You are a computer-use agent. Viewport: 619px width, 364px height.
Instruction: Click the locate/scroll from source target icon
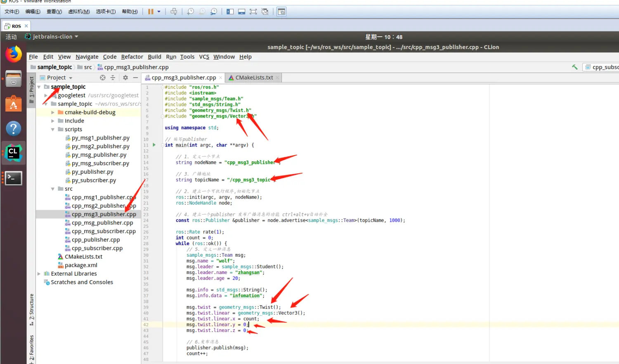point(103,78)
